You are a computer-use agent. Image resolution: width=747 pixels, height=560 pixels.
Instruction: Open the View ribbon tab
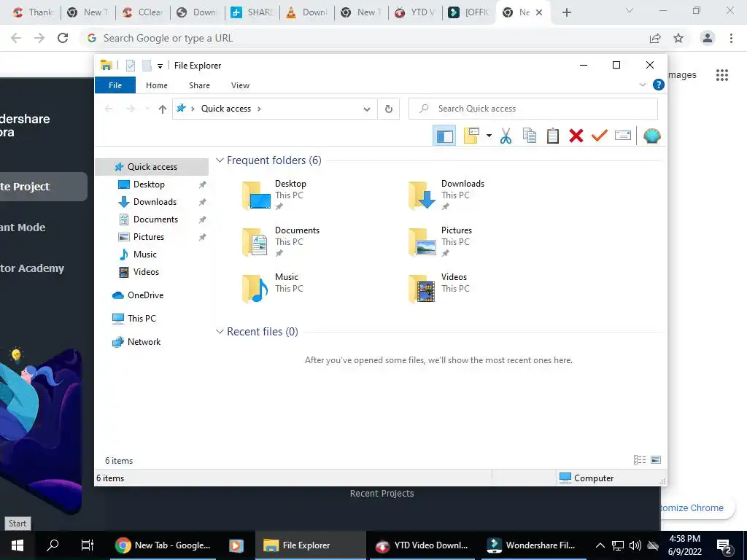pos(240,85)
